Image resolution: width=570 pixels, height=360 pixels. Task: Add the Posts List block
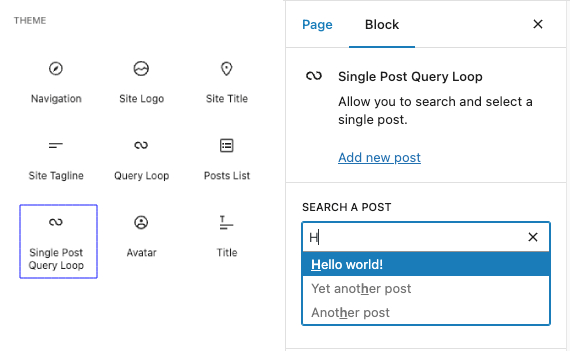click(227, 159)
